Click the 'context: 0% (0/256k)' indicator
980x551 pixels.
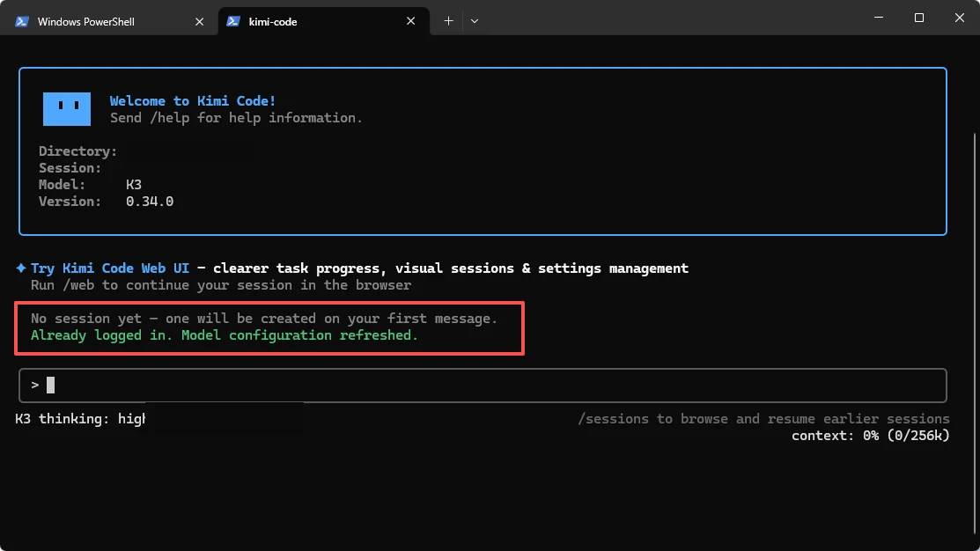(871, 436)
